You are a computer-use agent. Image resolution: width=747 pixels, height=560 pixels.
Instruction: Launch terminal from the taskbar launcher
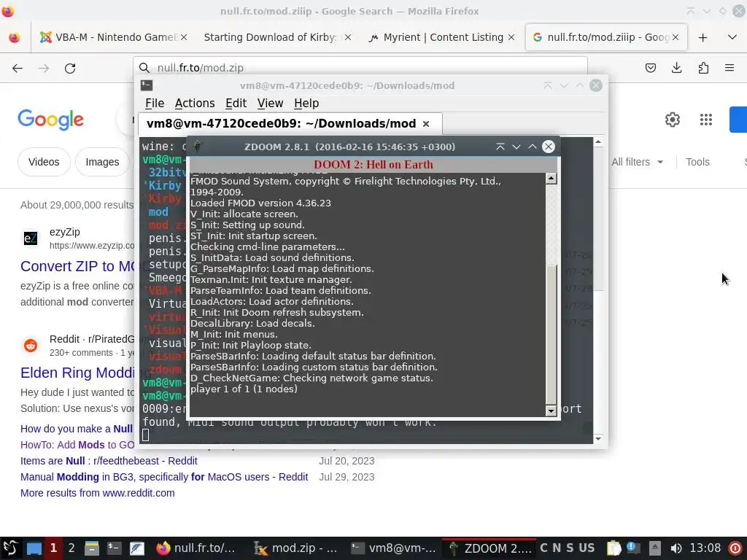coord(115,548)
